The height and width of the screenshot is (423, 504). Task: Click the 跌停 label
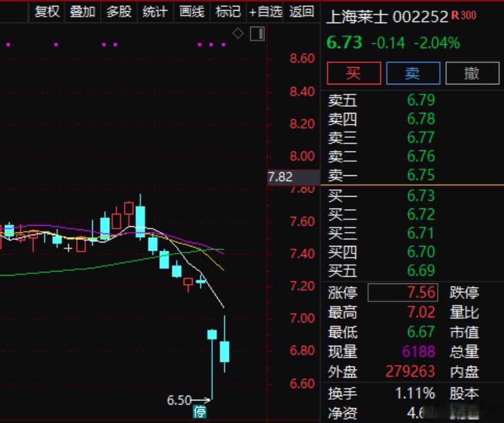pyautogui.click(x=464, y=292)
